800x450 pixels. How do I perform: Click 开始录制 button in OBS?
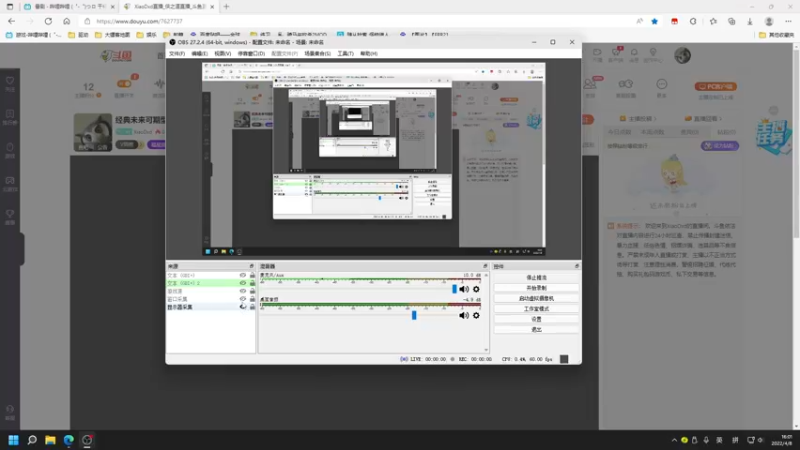click(536, 288)
